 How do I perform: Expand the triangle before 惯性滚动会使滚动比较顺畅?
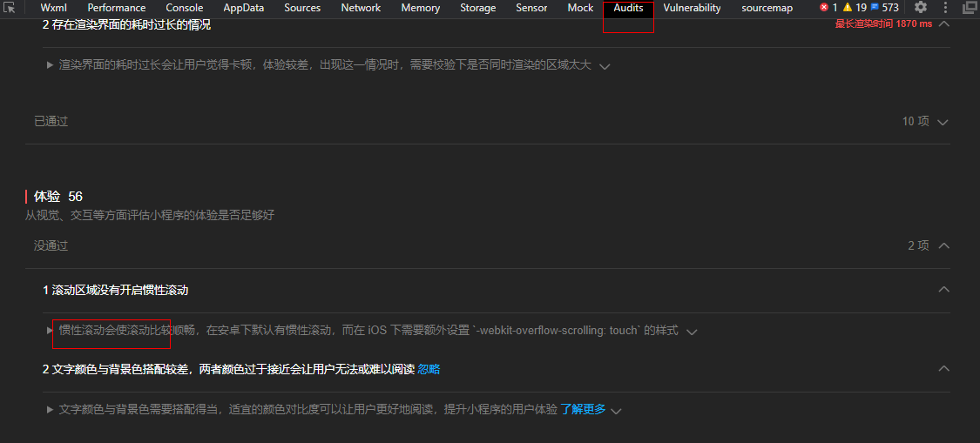(x=50, y=330)
